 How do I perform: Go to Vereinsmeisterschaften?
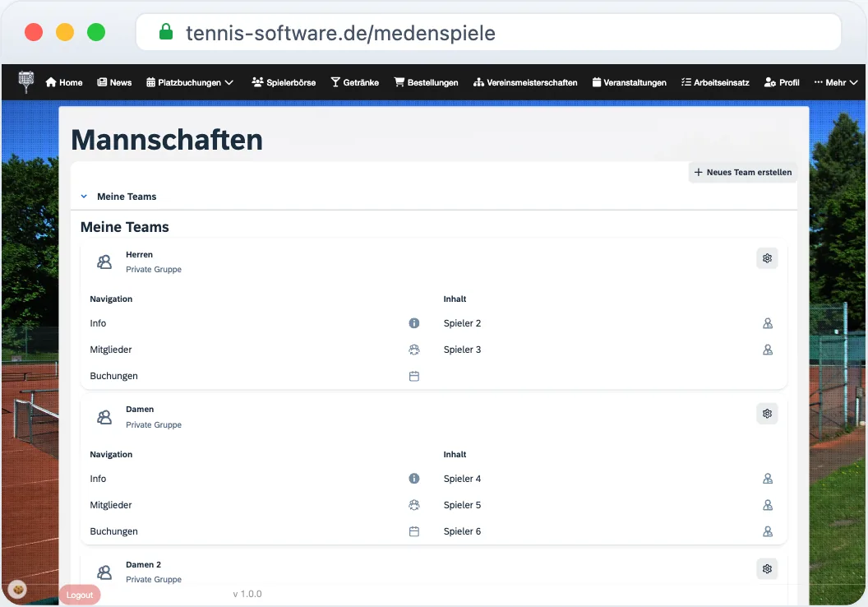click(525, 82)
